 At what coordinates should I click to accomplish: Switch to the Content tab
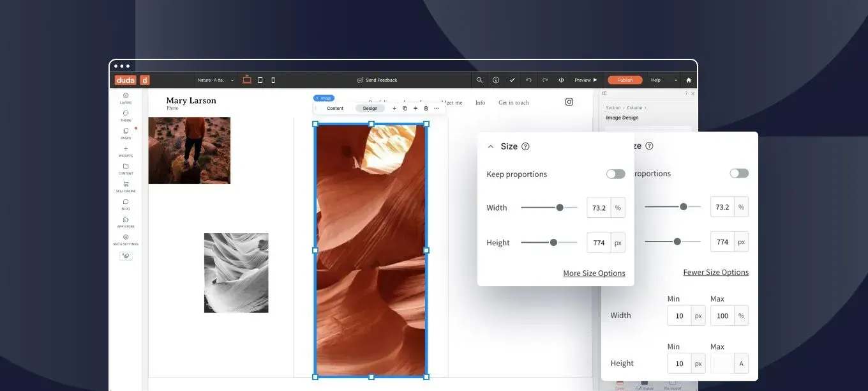pos(335,108)
